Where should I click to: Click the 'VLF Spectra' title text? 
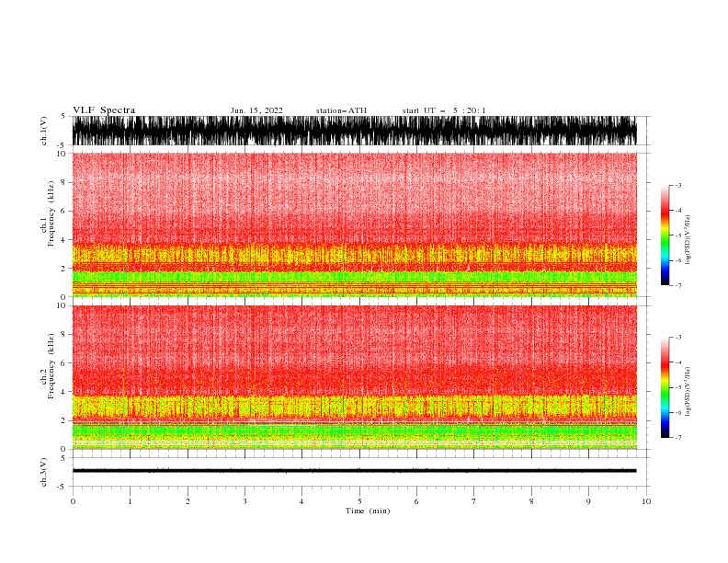(104, 110)
